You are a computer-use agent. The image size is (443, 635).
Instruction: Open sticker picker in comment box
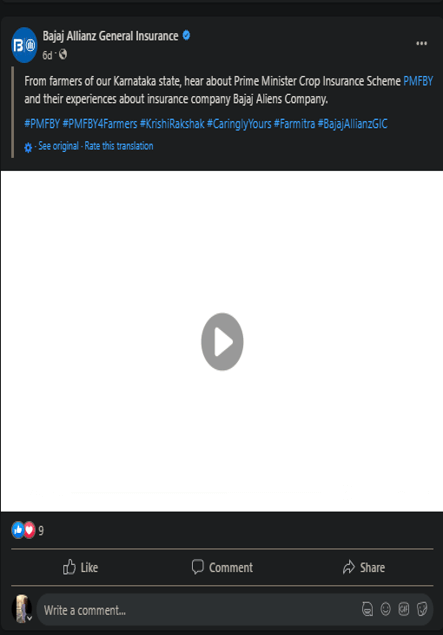click(x=422, y=609)
